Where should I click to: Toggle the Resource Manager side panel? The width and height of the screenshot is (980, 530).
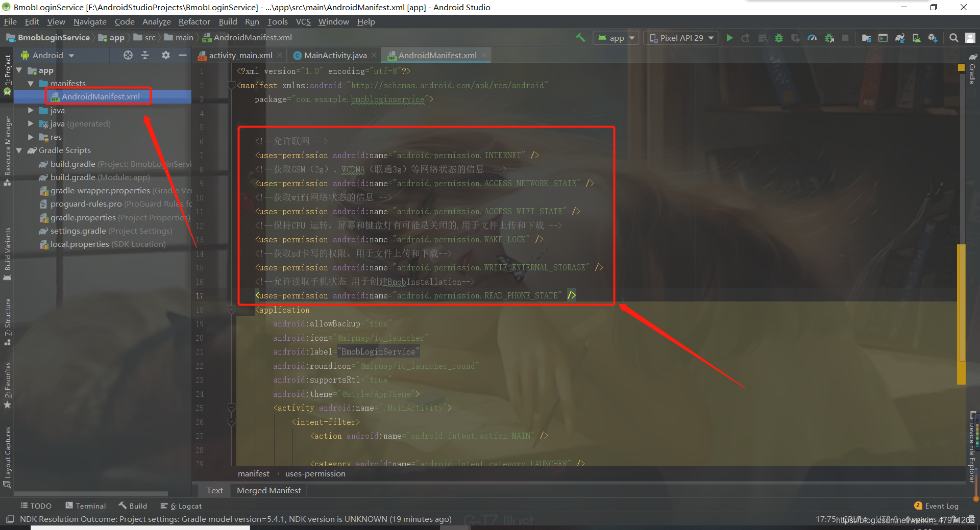coord(7,151)
